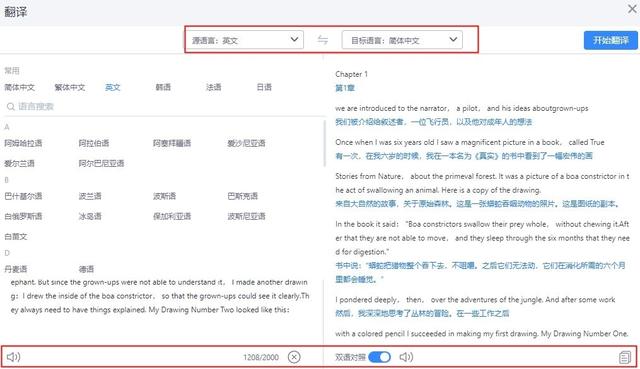
Task: Pick 波斯尼亚语 from the B group
Action: [x=246, y=216]
